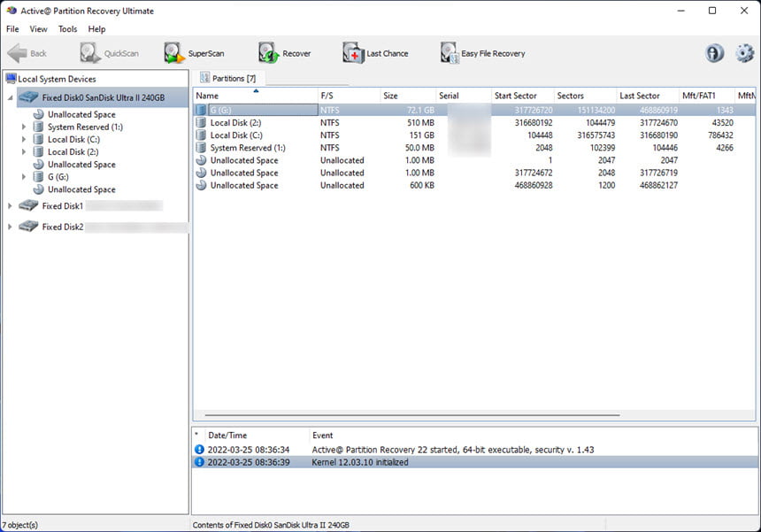The width and height of the screenshot is (761, 532).
Task: Click System Reserved (1:) icon in partition list
Action: tap(201, 148)
